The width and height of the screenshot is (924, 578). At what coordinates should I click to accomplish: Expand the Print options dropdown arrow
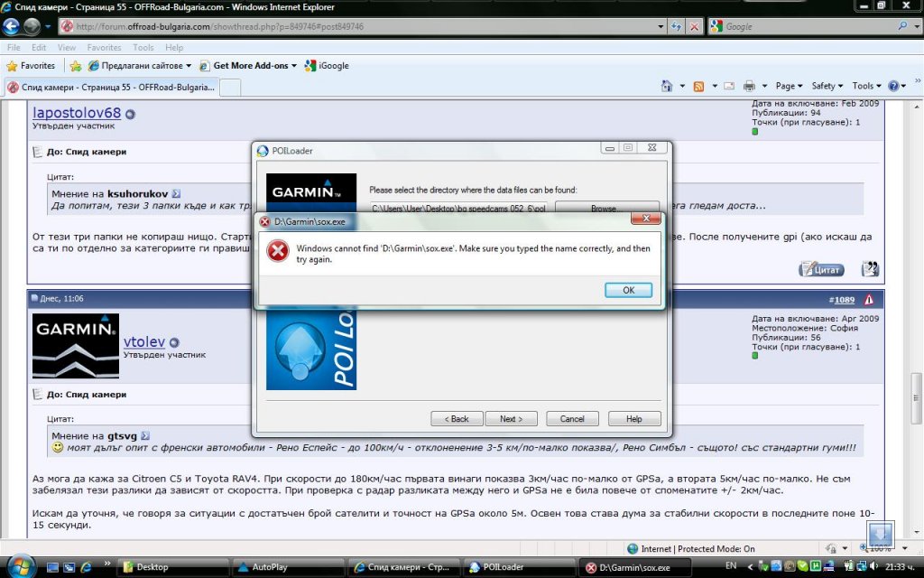[764, 86]
